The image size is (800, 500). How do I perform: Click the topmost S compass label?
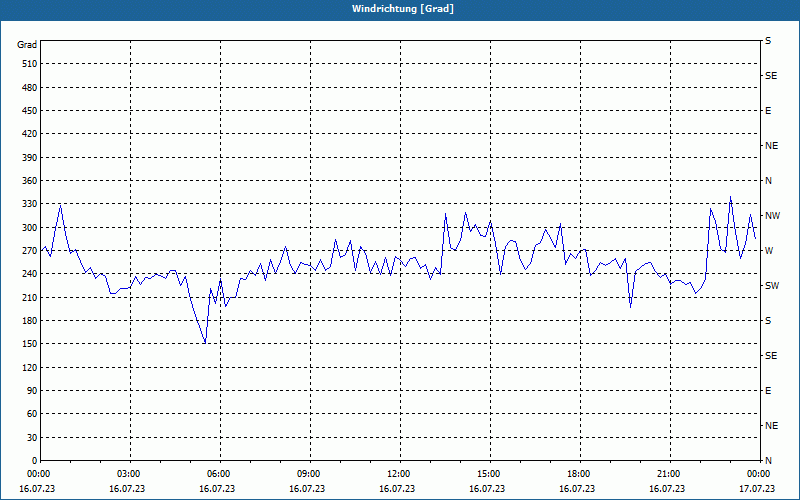coord(768,41)
